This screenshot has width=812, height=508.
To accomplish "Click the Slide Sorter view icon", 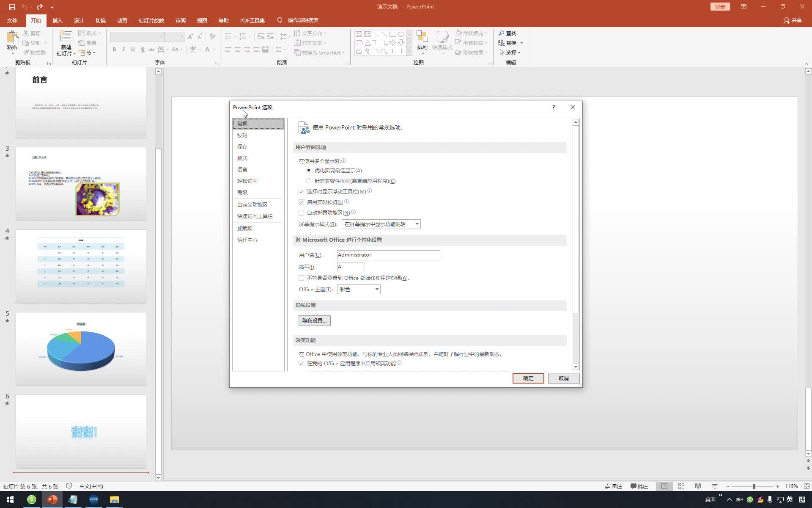I will pyautogui.click(x=681, y=486).
